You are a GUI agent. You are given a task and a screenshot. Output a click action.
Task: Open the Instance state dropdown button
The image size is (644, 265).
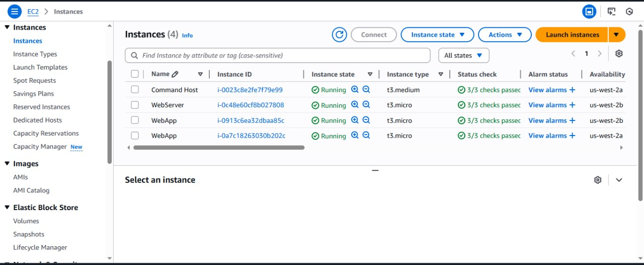click(x=437, y=35)
